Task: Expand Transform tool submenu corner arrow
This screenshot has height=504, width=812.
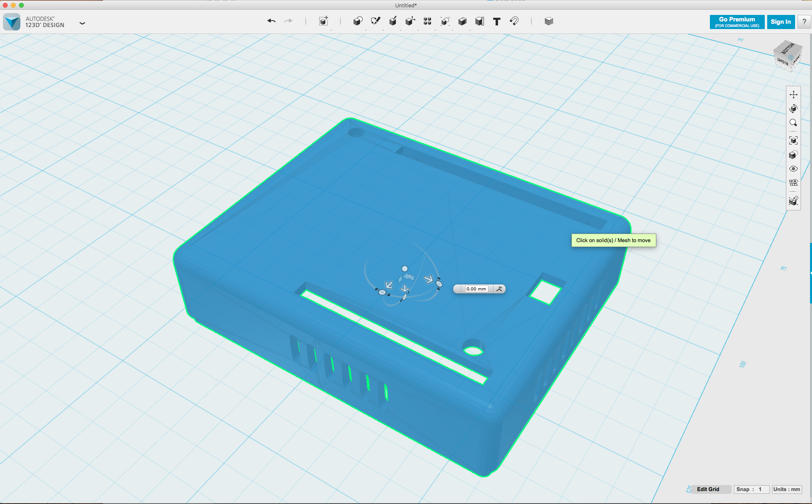Action: coord(331,30)
